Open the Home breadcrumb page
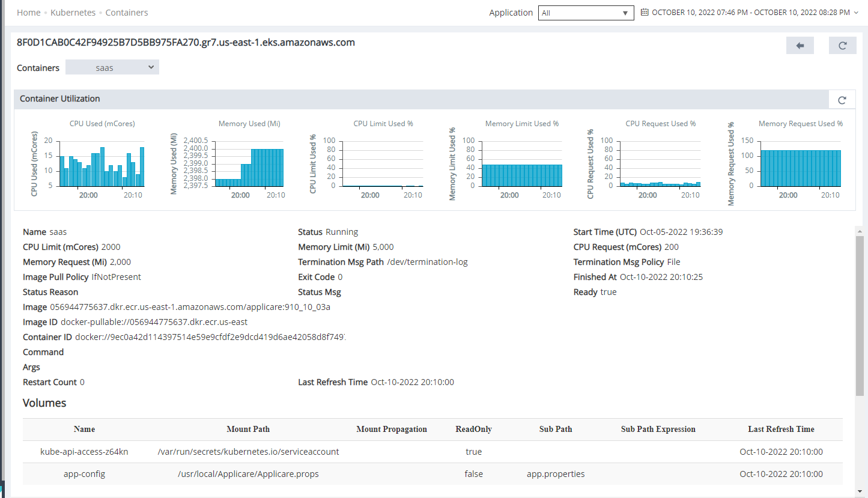The width and height of the screenshot is (868, 498). 28,12
